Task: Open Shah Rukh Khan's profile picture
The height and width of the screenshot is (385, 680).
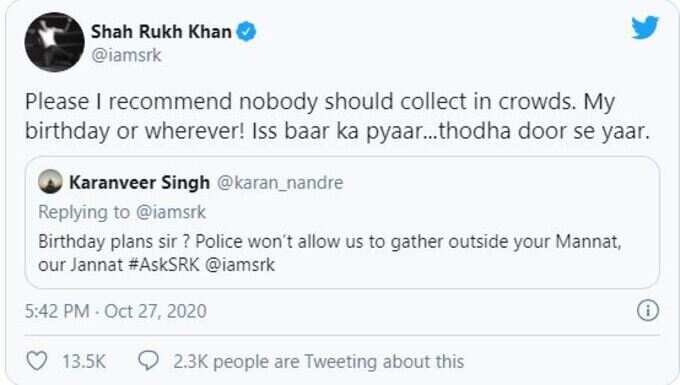Action: pos(55,42)
